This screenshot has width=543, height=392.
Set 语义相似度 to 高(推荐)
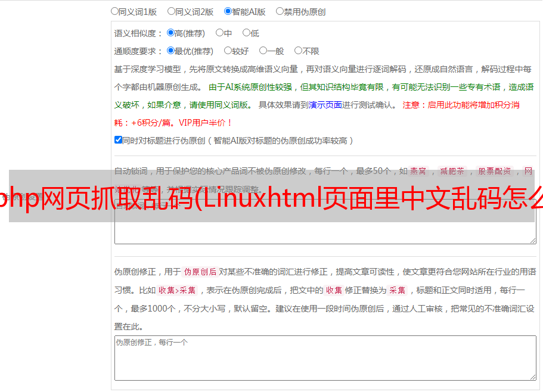click(x=170, y=33)
